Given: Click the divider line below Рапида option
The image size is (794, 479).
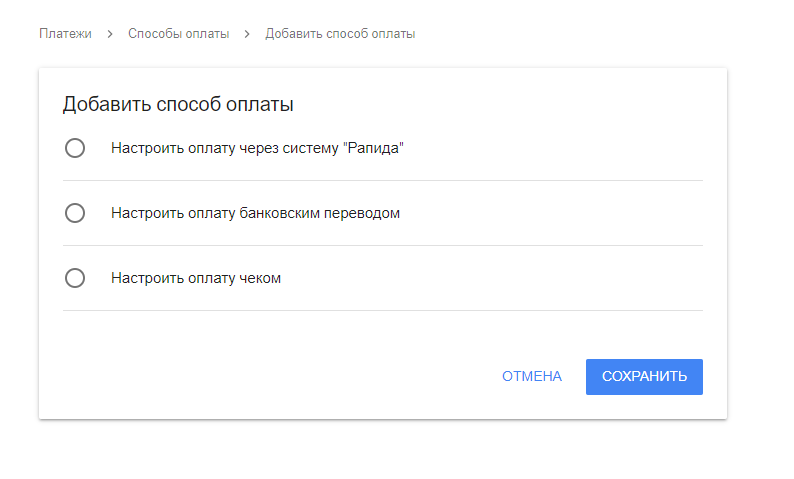Looking at the screenshot, I should click(x=383, y=180).
